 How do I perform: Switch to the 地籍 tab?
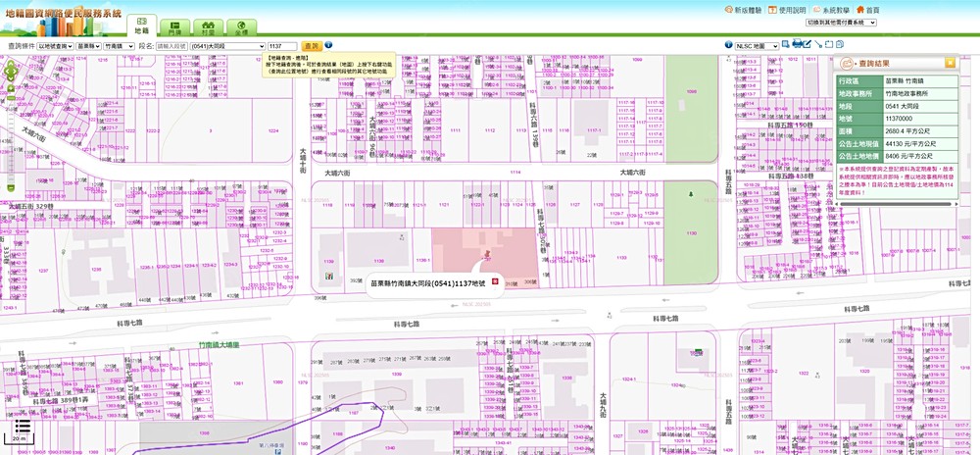tap(141, 25)
